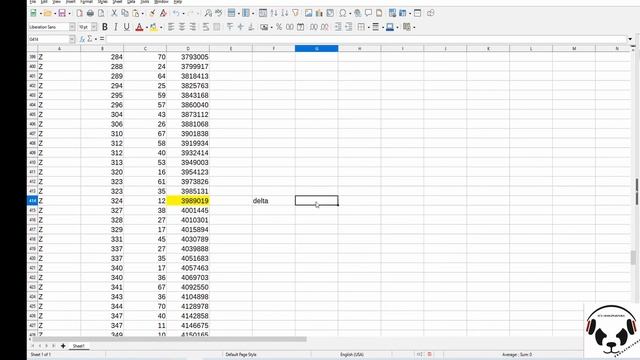
Task: Export directly as PDF
Action: click(79, 13)
